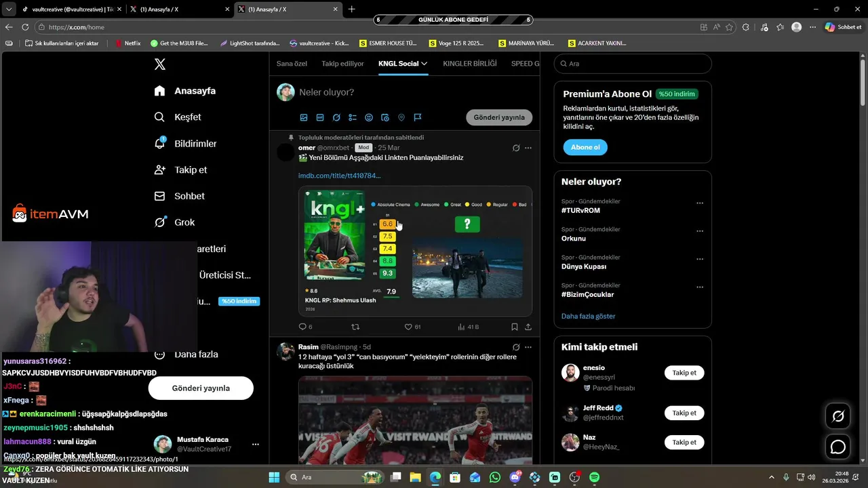Open Bildirimler notifications
This screenshot has height=488, width=868.
point(186,144)
